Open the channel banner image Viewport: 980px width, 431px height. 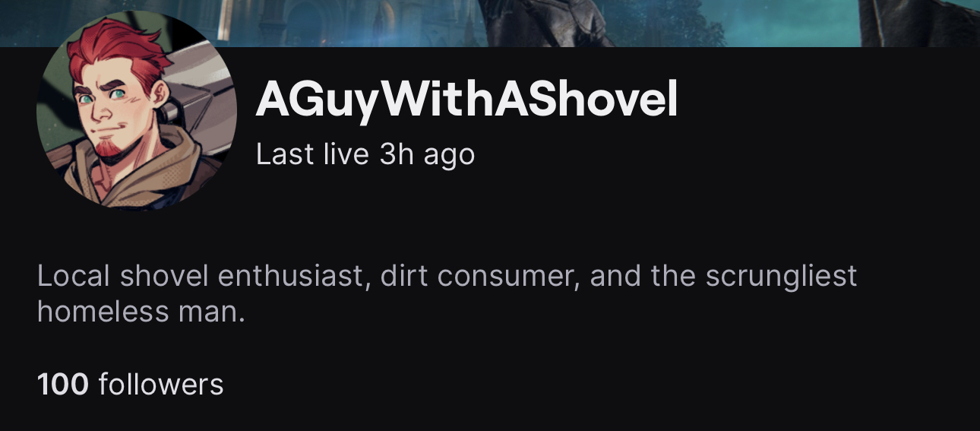(x=490, y=23)
